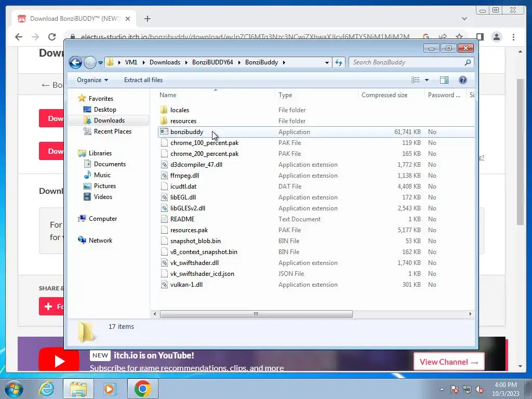Open Downloads in the navigation pane
Image resolution: width=532 pixels, height=399 pixels.
pyautogui.click(x=109, y=121)
